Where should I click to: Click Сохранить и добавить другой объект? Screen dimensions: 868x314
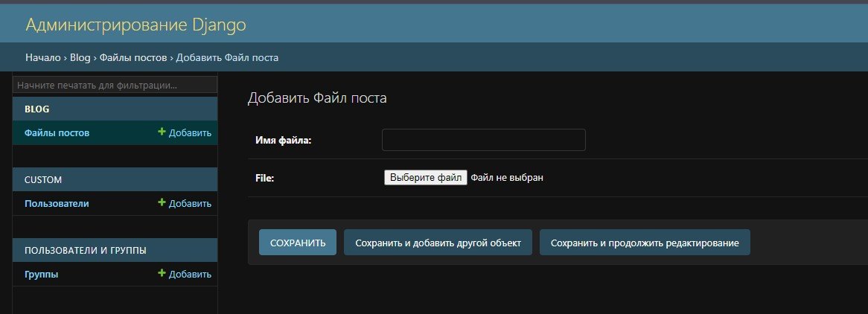point(438,243)
